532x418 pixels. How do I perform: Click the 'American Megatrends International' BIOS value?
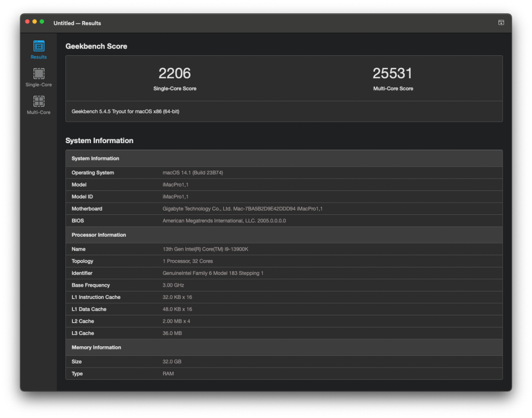[225, 221]
